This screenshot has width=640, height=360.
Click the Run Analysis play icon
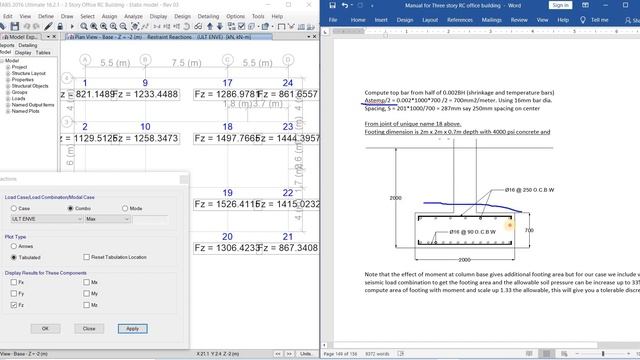click(x=72, y=27)
